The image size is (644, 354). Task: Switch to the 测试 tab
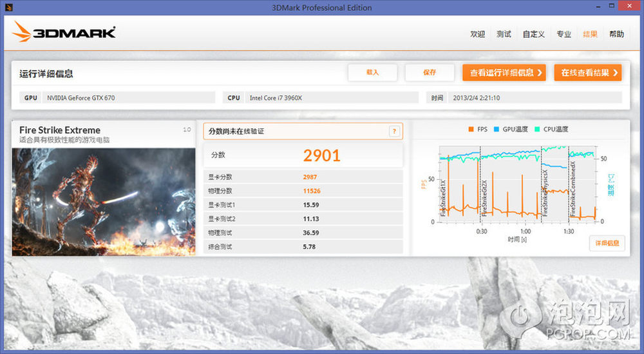pyautogui.click(x=504, y=34)
